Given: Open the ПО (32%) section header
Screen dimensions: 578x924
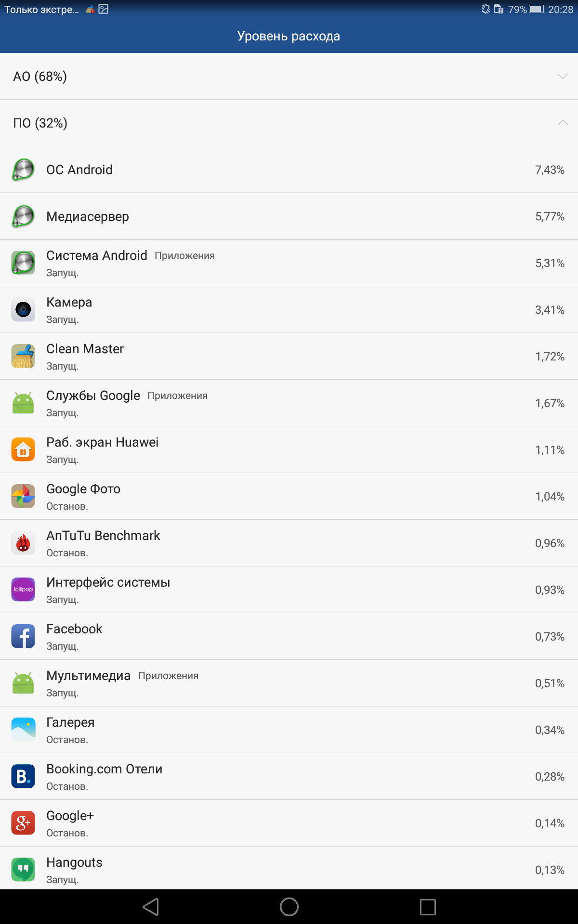Looking at the screenshot, I should [x=289, y=123].
